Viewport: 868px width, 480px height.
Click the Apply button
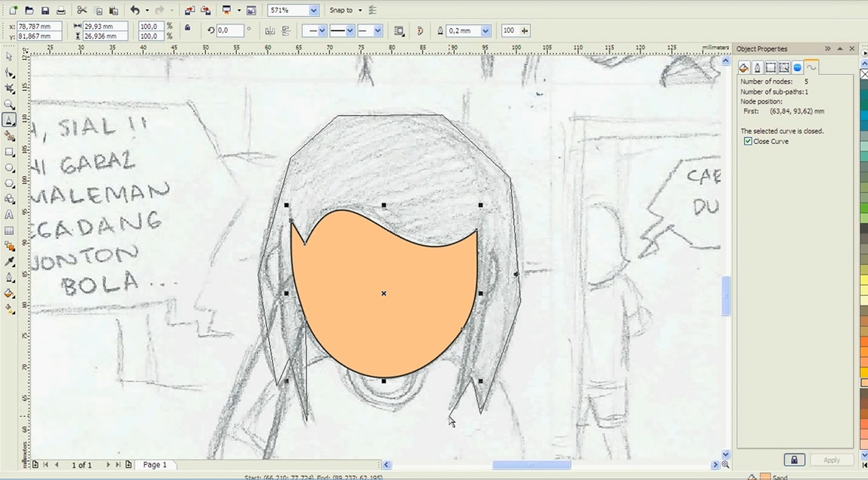[832, 460]
